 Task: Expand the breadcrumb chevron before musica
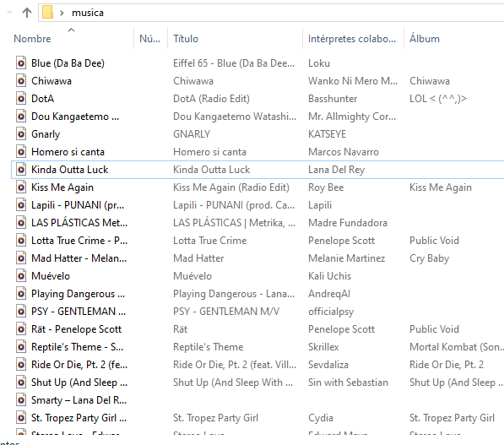[62, 13]
